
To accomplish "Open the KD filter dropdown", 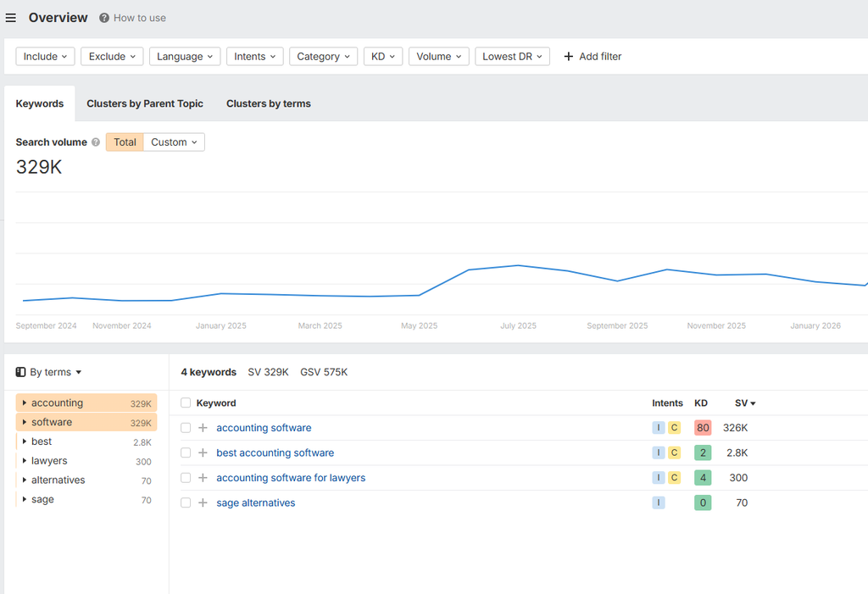I will pyautogui.click(x=383, y=57).
